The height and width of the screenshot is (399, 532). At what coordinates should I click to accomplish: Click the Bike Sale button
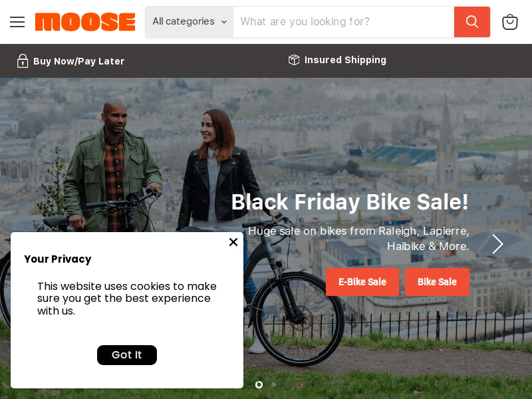coord(437,282)
